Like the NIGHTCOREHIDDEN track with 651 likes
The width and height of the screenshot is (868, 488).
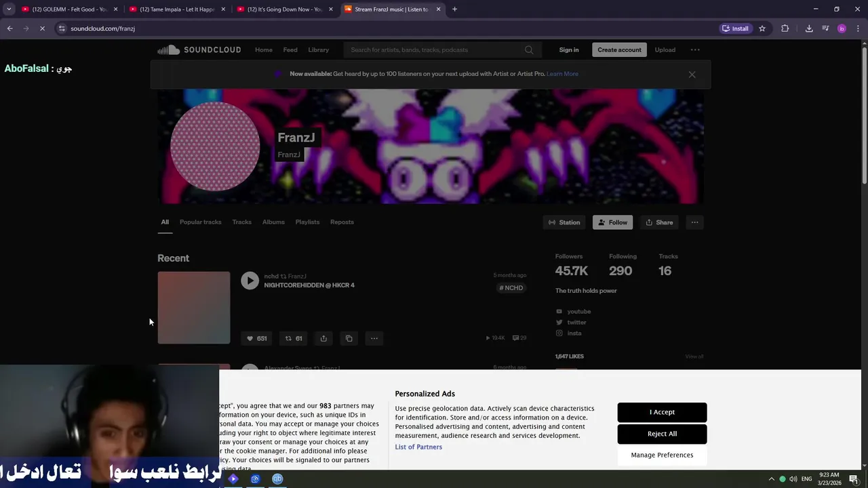(x=256, y=338)
